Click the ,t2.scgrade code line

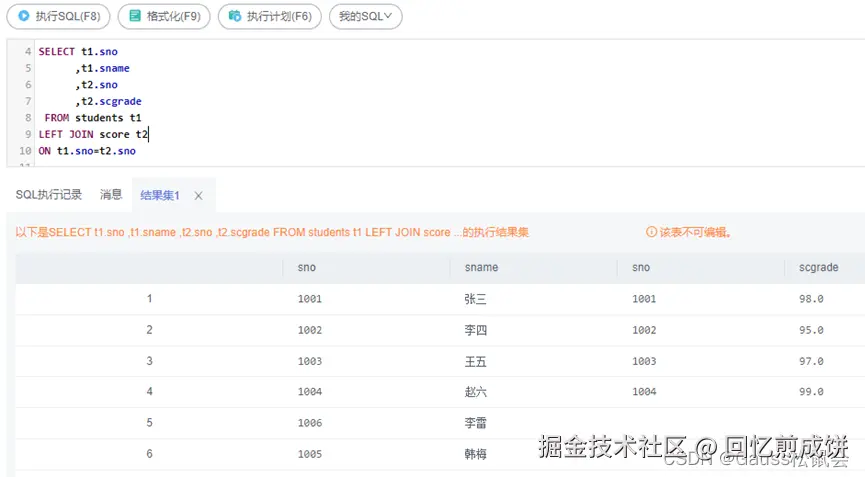[109, 101]
